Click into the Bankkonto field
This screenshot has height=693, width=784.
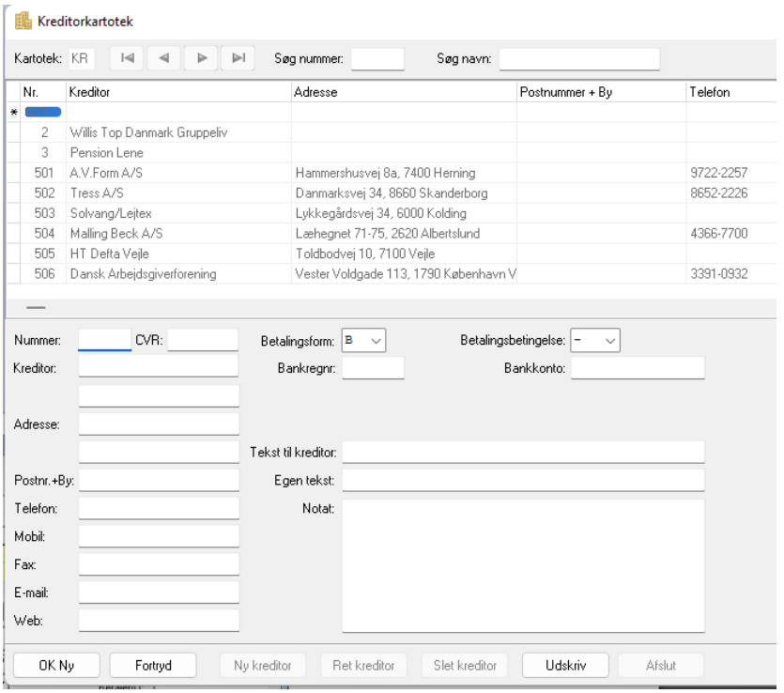tap(638, 368)
